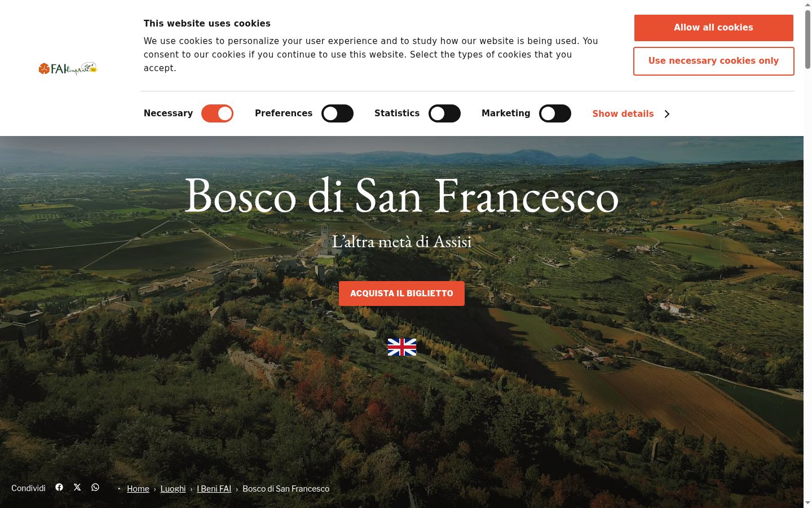Share page via WhatsApp icon
This screenshot has height=508, width=812.
click(x=95, y=487)
